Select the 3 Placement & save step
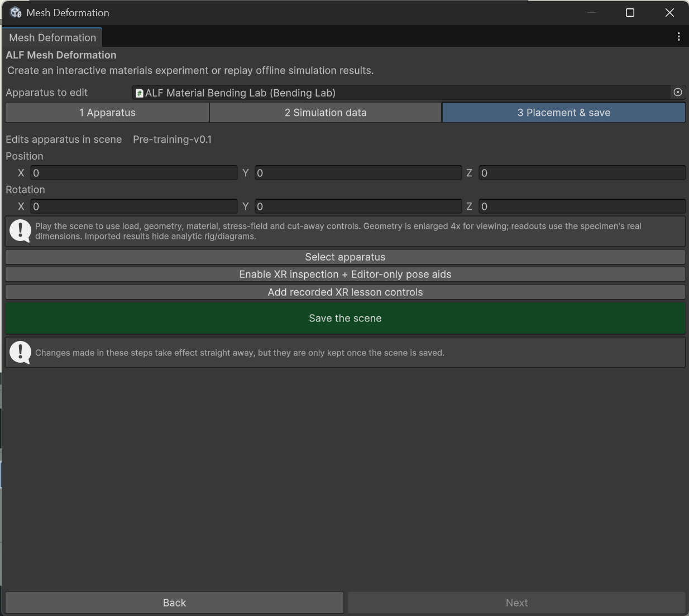Screen dimensions: 689x616 (564, 113)
